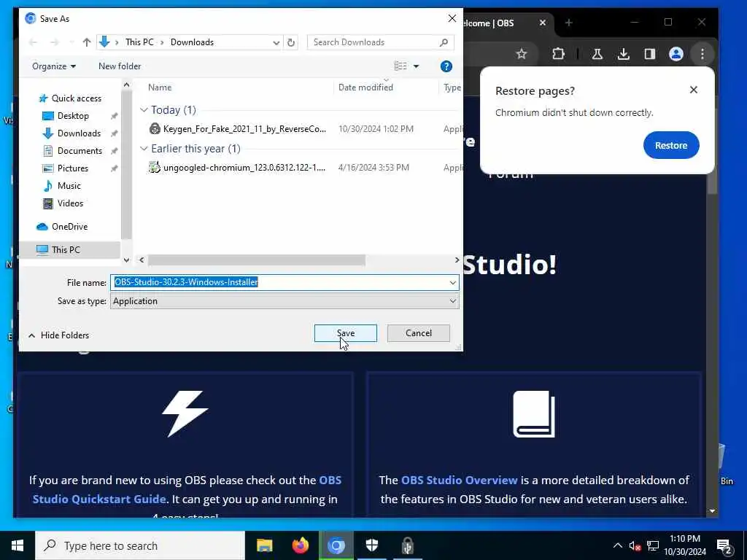Click taskbar search box
This screenshot has height=560, width=747.
coord(140,545)
